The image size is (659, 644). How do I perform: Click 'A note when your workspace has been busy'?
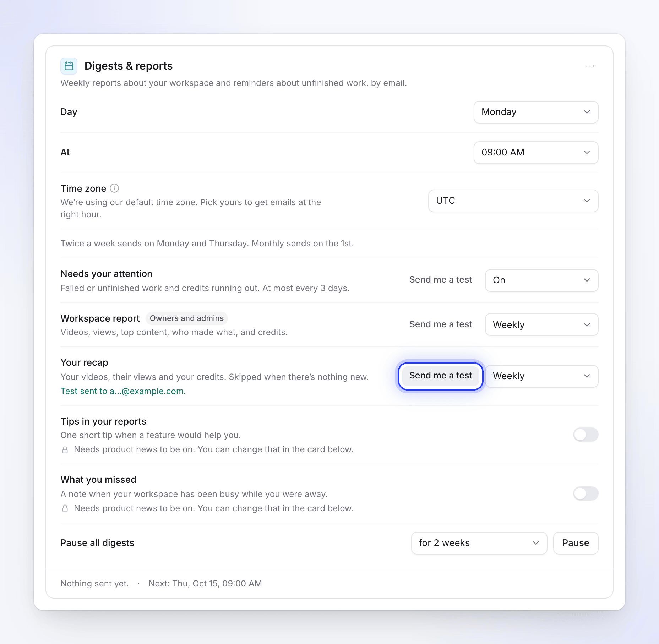[x=194, y=494]
